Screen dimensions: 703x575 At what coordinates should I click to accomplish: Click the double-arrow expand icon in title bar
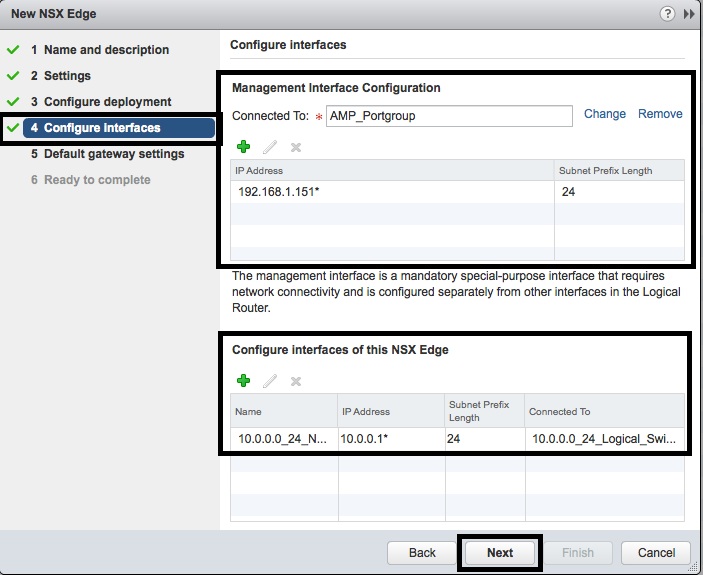(x=689, y=15)
